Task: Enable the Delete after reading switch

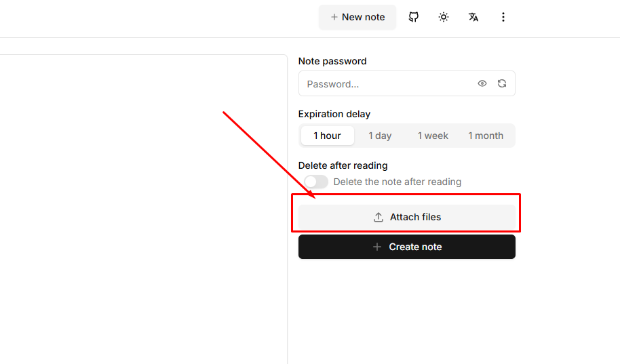Action: tap(316, 182)
